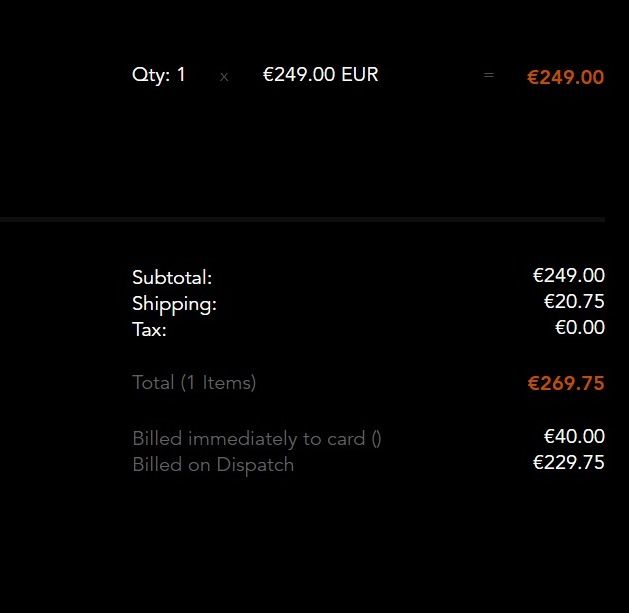629x613 pixels.
Task: Click the empty parentheses after card
Action: coord(376,439)
